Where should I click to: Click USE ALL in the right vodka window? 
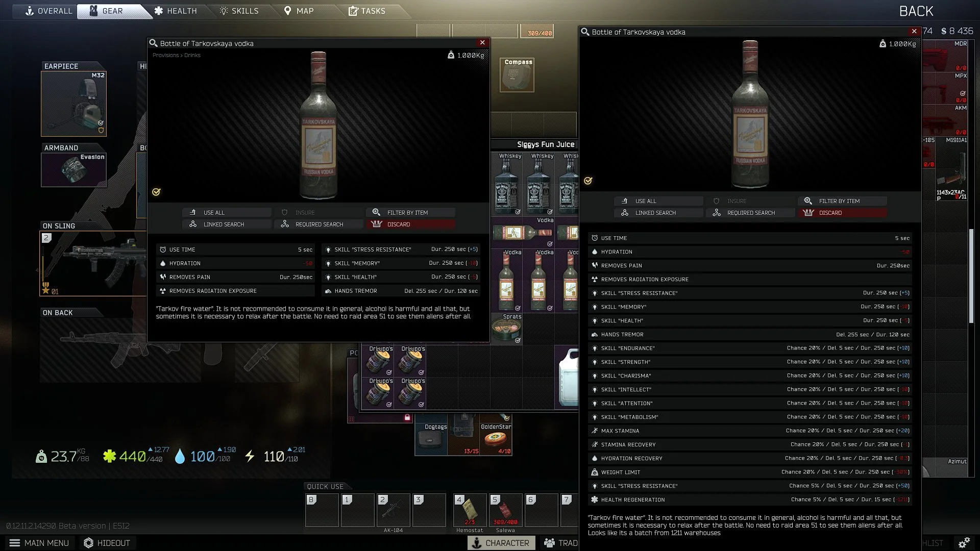click(x=658, y=201)
